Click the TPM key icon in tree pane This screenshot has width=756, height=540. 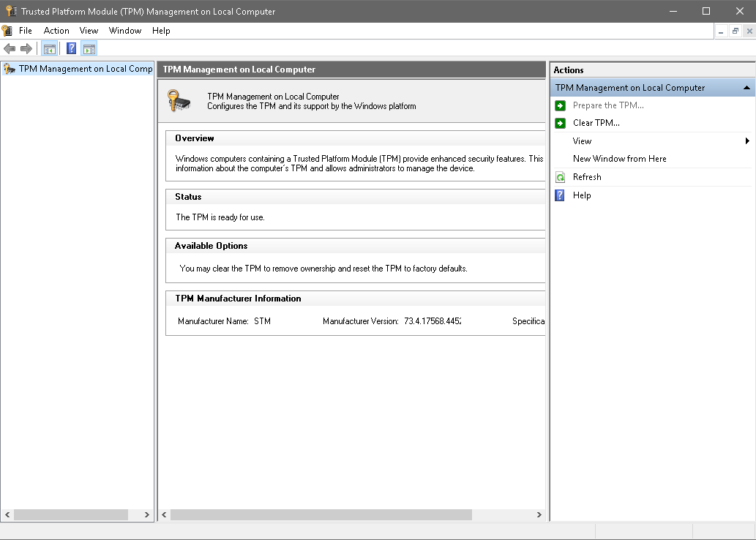pos(10,69)
